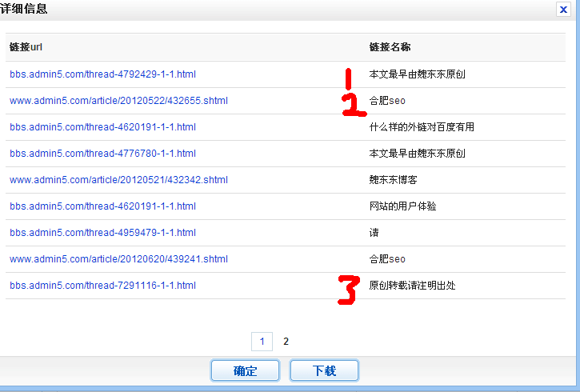Open link bbs.admin5.com/thread-4776780-1-1.html
This screenshot has height=392, width=580.
(102, 154)
